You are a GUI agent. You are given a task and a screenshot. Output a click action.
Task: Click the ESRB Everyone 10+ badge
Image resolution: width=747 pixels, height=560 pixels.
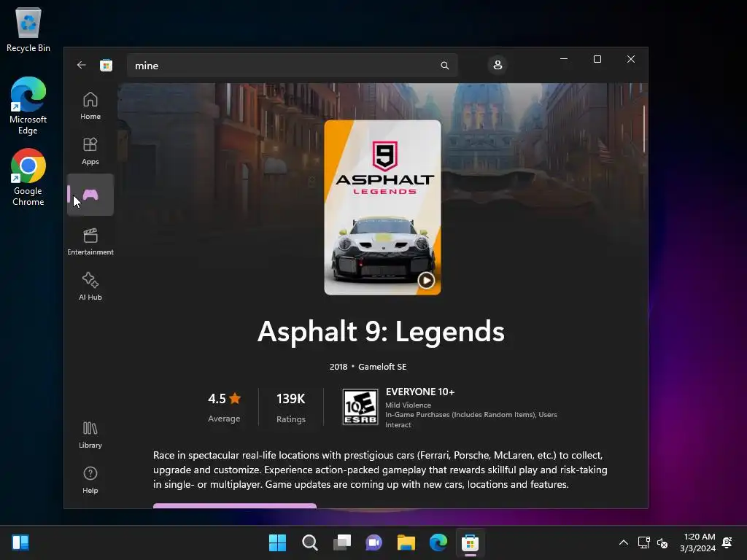(x=360, y=407)
